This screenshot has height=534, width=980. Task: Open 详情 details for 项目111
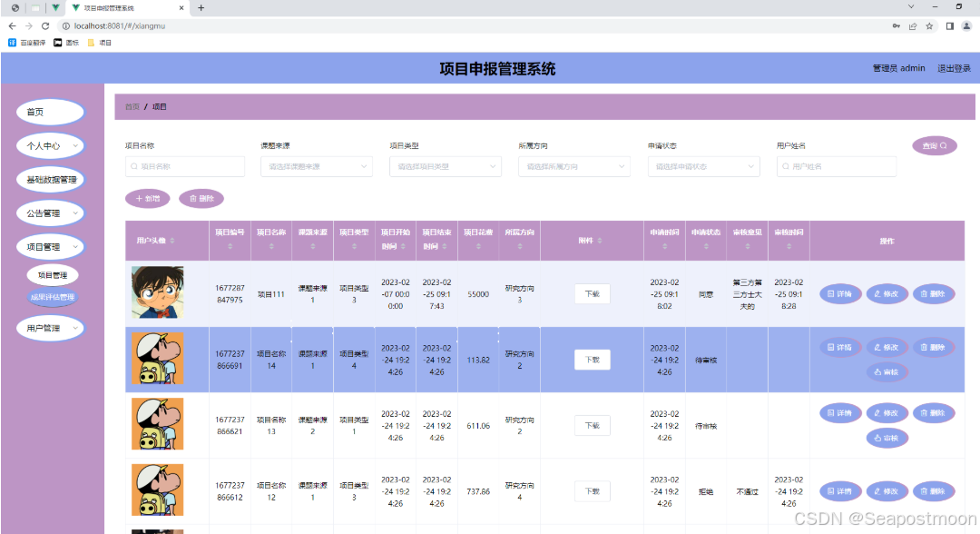[x=839, y=293]
